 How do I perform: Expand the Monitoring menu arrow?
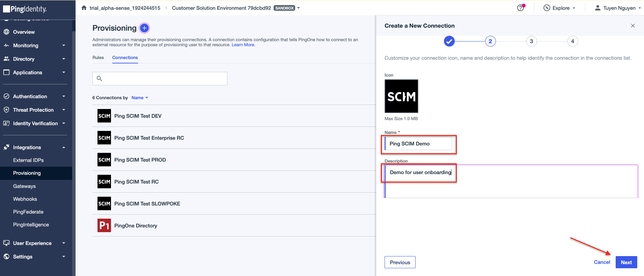coord(64,45)
